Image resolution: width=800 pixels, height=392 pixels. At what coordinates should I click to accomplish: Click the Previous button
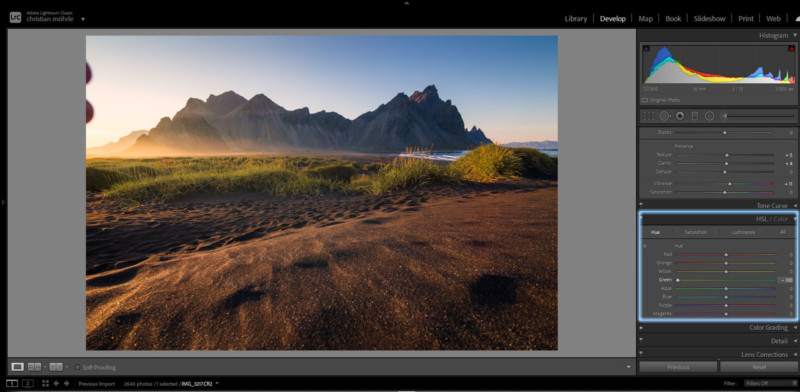click(678, 367)
